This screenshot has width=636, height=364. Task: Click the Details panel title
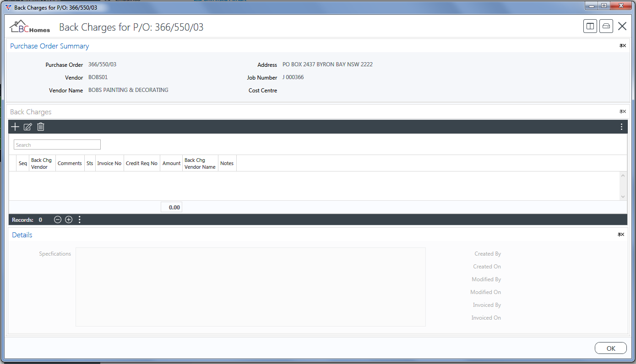coord(22,235)
